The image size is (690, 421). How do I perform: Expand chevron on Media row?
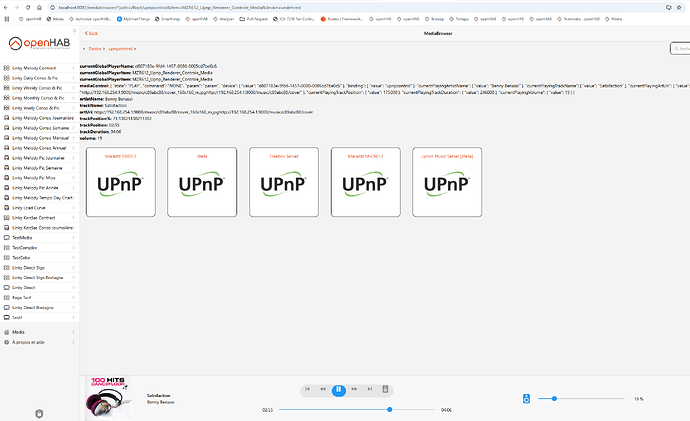pyautogui.click(x=73, y=332)
